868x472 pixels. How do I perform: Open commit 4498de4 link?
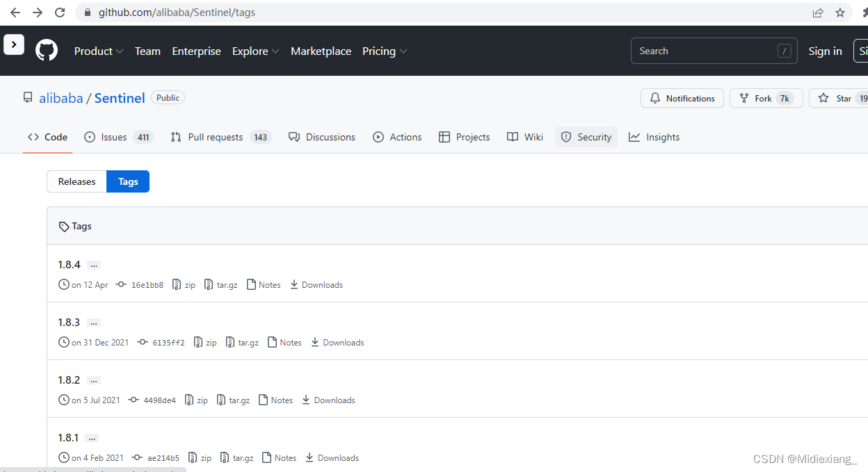point(152,400)
